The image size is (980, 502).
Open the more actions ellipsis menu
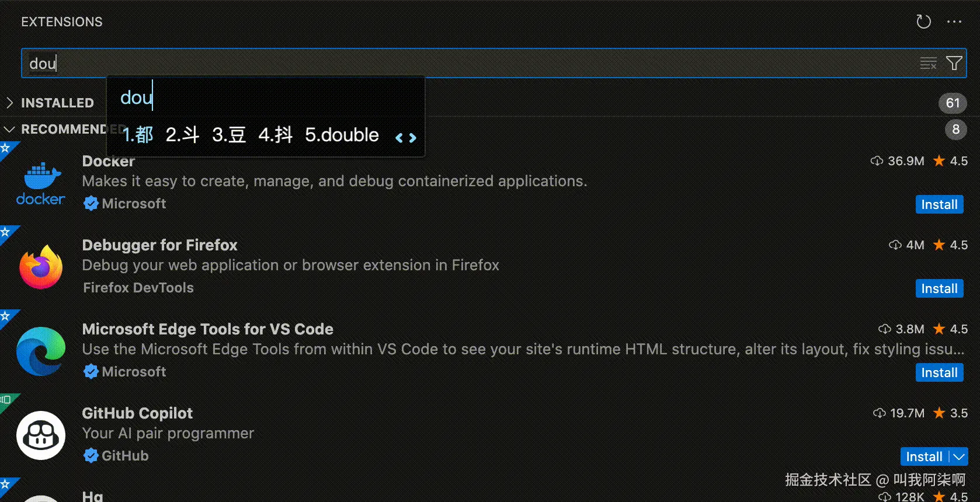(954, 22)
